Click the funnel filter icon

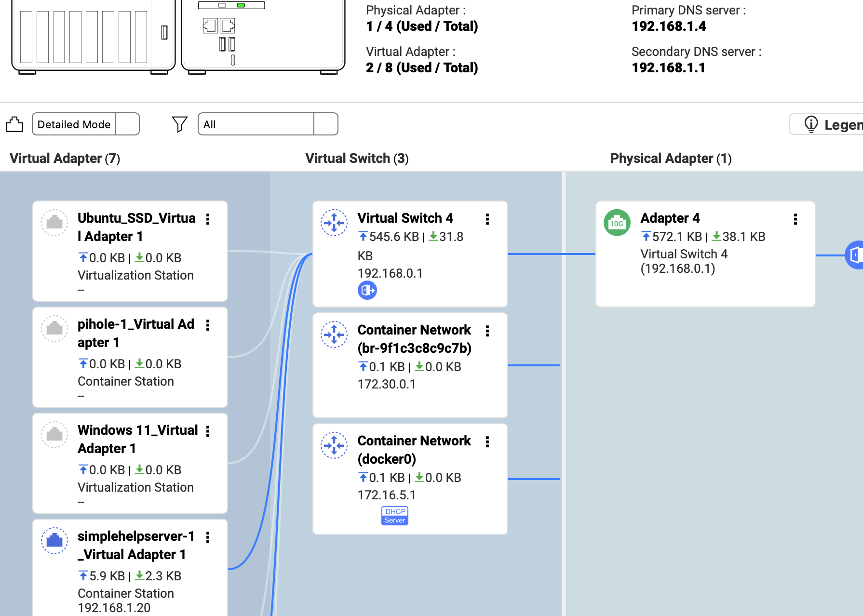point(179,124)
